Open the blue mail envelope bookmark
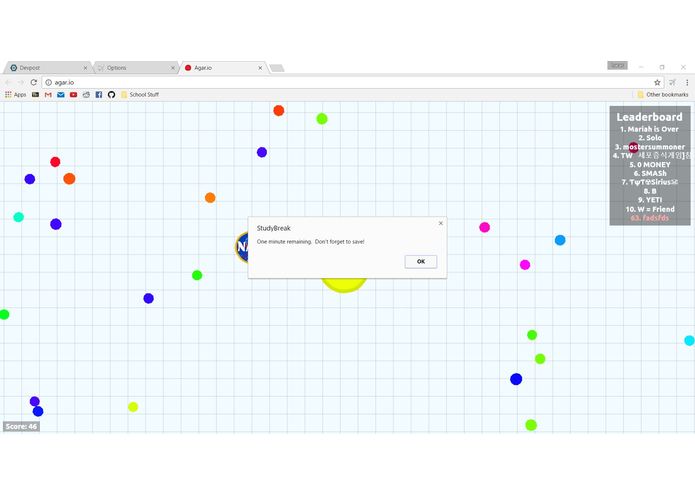The height and width of the screenshot is (494, 695). pyautogui.click(x=61, y=94)
